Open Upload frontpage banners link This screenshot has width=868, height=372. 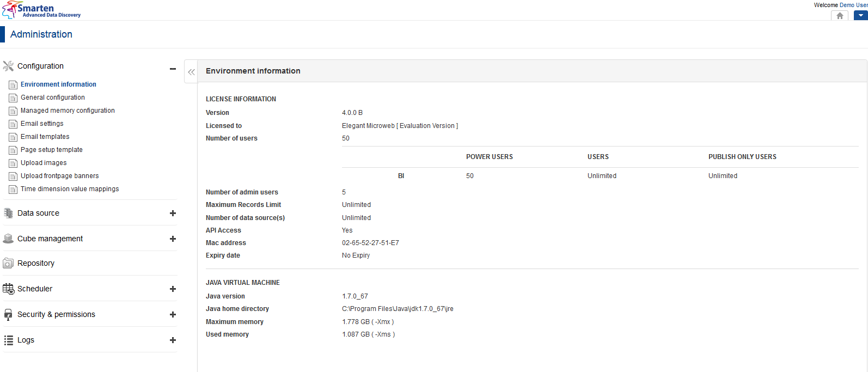tap(60, 176)
